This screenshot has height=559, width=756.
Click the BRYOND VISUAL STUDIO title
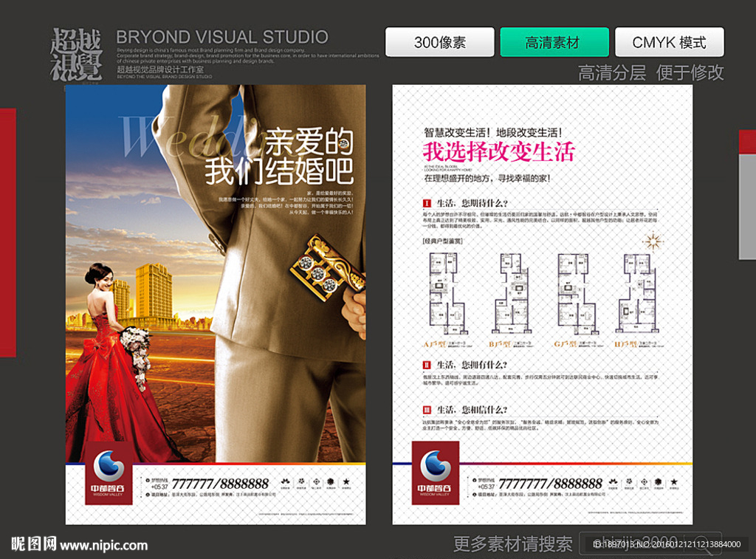coord(222,37)
